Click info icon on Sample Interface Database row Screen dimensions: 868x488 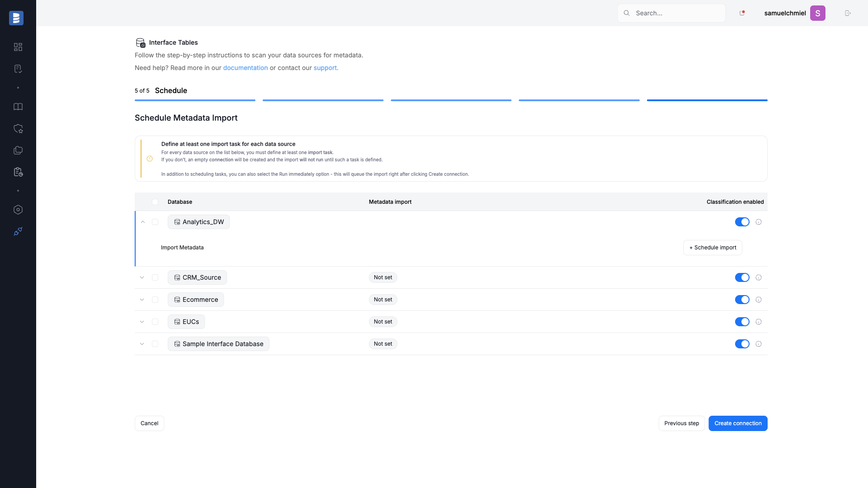[759, 344]
